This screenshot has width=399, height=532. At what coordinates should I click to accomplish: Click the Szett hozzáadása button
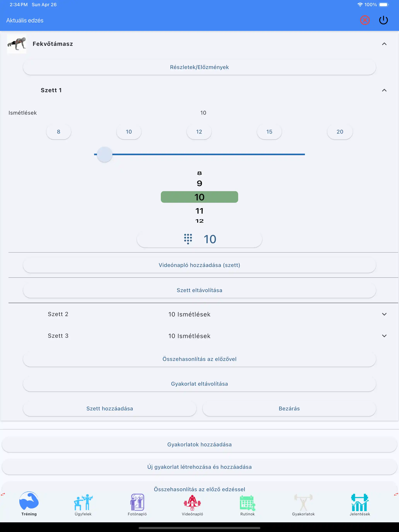(x=109, y=408)
